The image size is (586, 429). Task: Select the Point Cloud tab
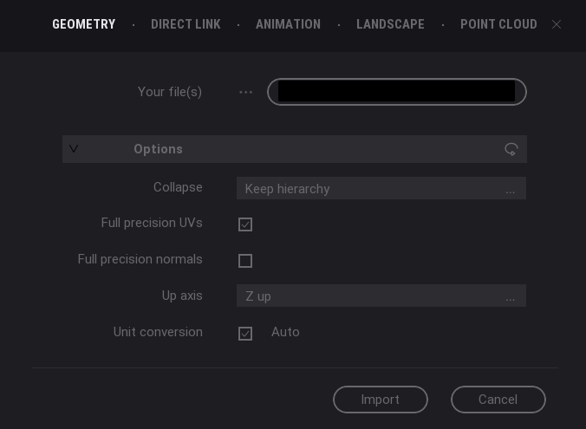point(499,24)
